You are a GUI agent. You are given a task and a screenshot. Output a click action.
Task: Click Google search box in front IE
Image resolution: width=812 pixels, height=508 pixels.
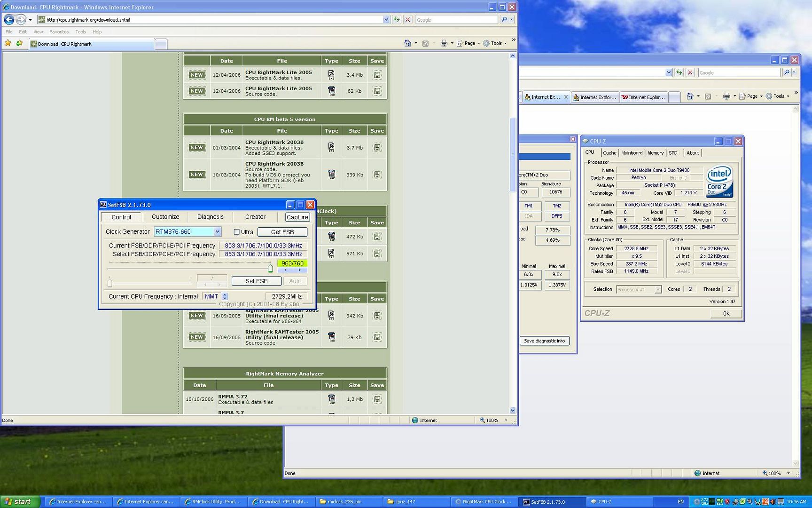tap(456, 20)
